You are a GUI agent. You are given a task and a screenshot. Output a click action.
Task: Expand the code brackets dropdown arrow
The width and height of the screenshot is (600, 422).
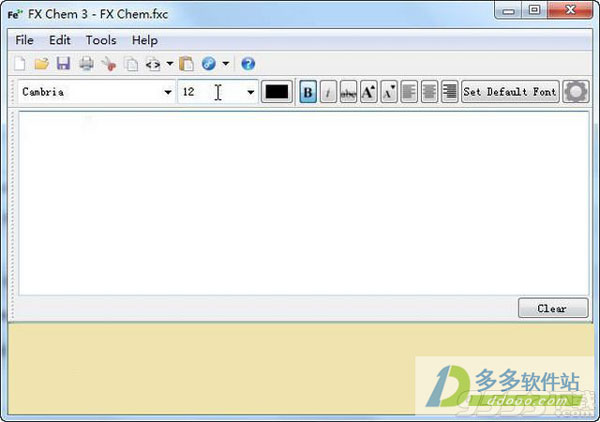pos(170,64)
